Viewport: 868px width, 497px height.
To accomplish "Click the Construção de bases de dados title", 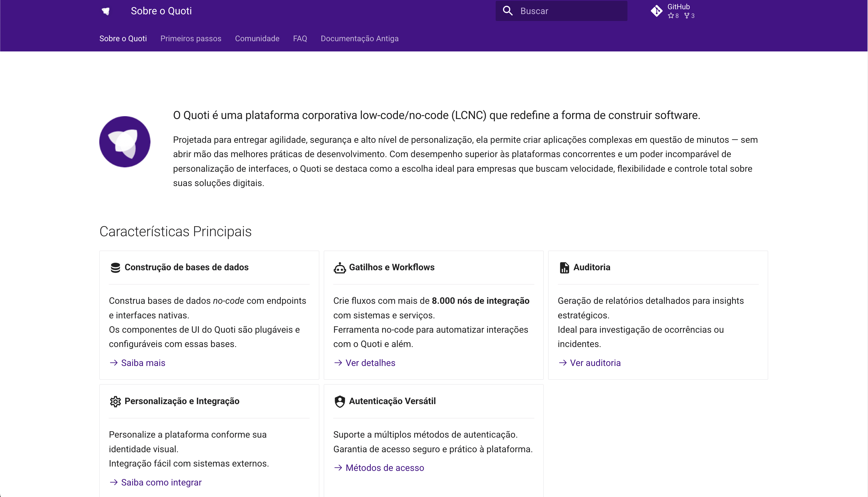I will coord(187,267).
